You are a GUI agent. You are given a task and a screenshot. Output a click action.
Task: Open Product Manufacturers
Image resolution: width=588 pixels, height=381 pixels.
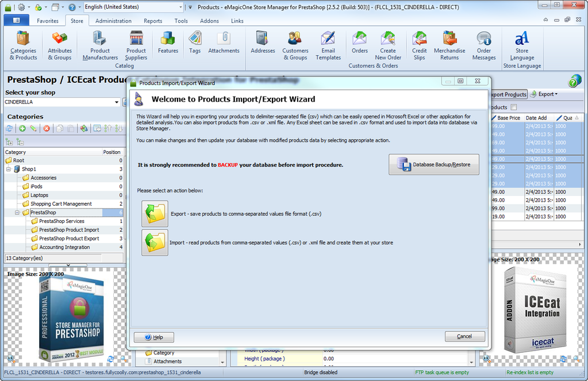click(x=100, y=45)
